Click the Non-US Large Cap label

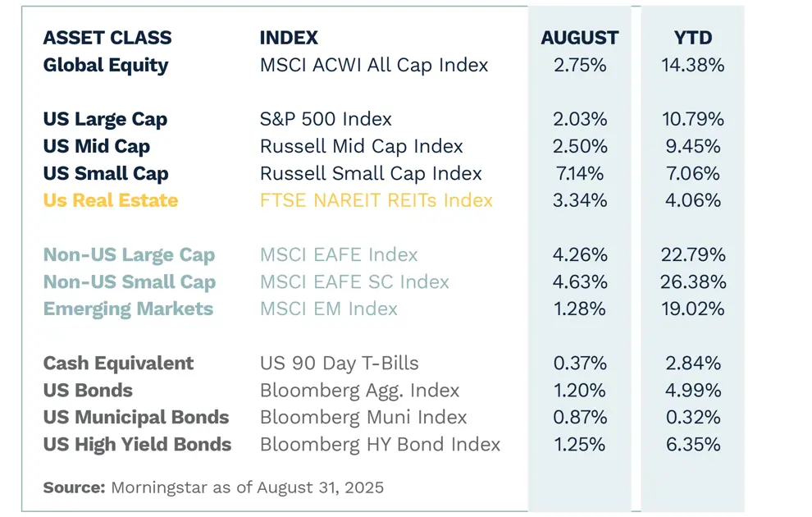click(129, 254)
